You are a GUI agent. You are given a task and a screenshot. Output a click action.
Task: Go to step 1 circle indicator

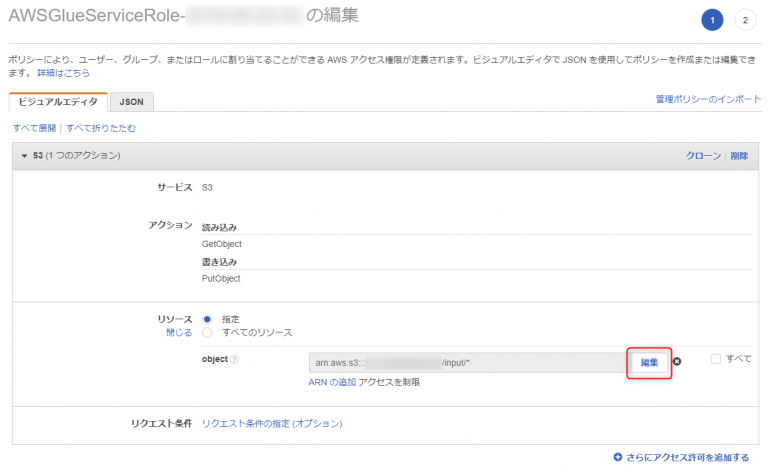[x=712, y=20]
